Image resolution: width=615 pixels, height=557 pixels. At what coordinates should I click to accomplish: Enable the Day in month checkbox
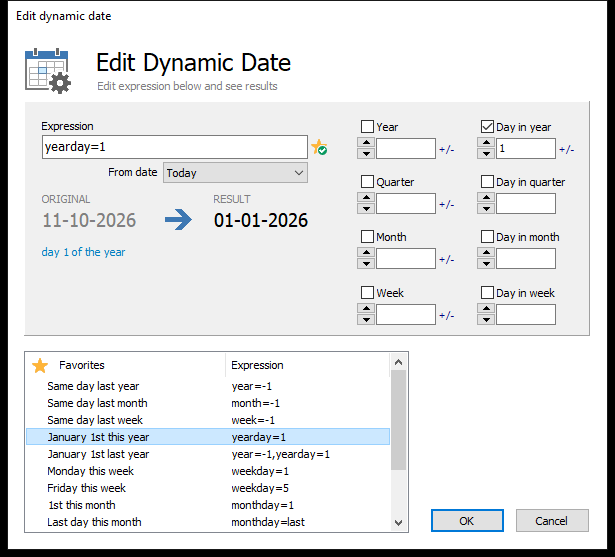tap(487, 237)
